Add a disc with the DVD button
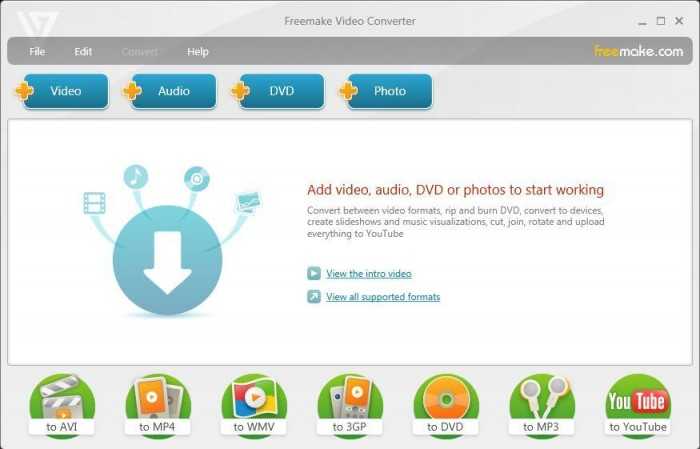The height and width of the screenshot is (449, 700). [x=279, y=91]
